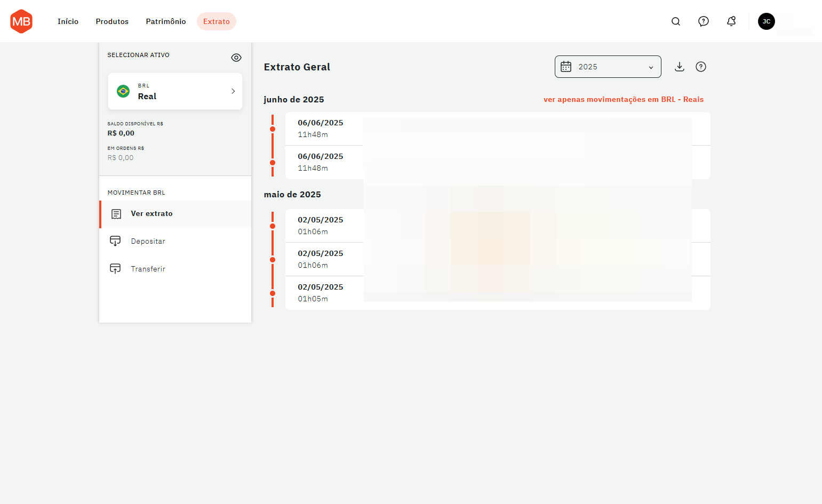This screenshot has width=822, height=504.
Task: Click the 'junho de 2025' heading
Action: tap(294, 100)
